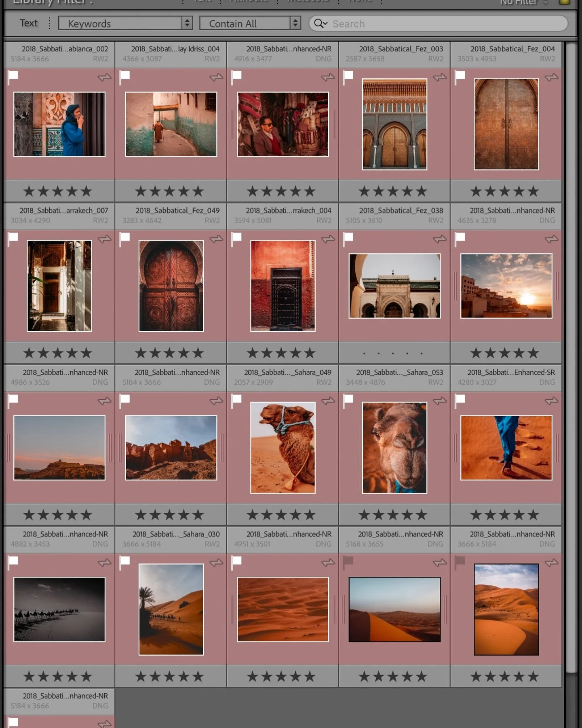Click the arrow badge on the 4882 x 3453 caravan cell
Viewport: 582px width, 728px height.
point(105,563)
